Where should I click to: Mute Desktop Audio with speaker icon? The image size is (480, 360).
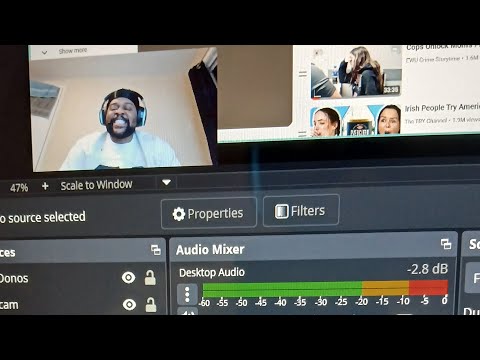click(x=187, y=312)
